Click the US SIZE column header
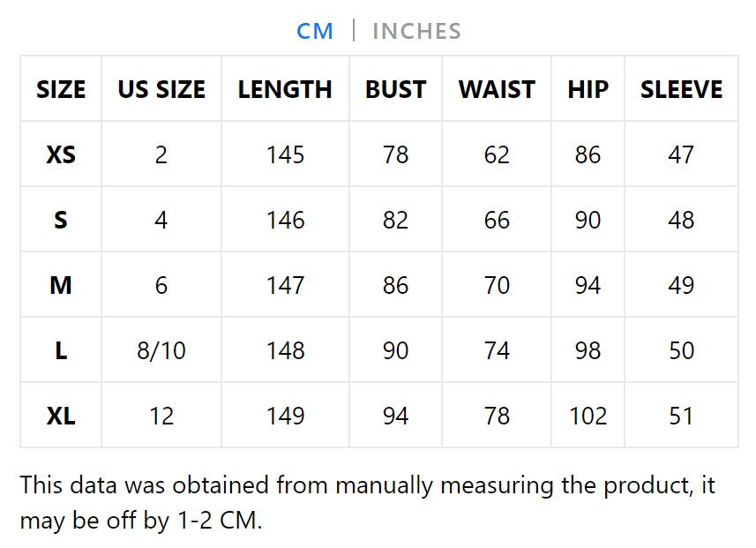Viewport: 756px width, 548px height. coord(161,89)
